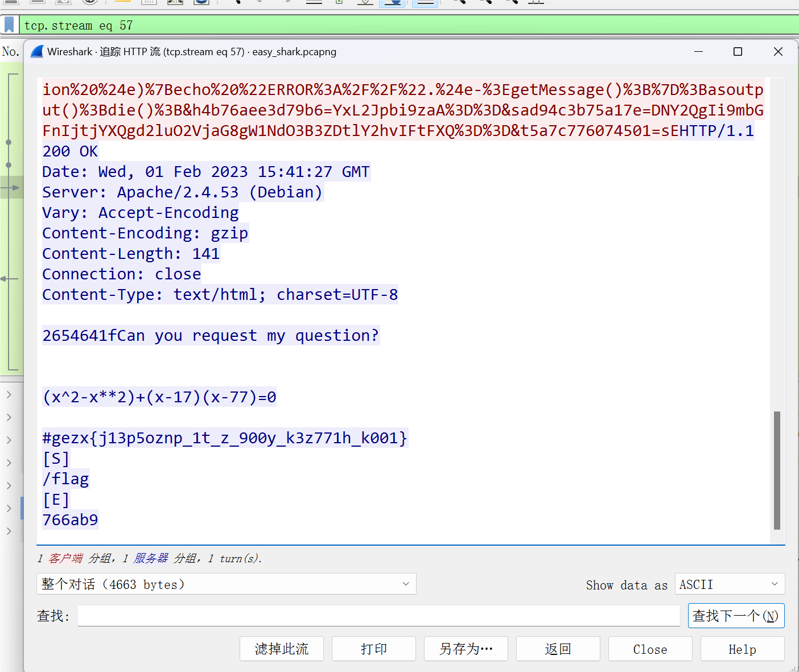799x672 pixels.
Task: Click the Close button at the dialog bottom
Action: (650, 649)
